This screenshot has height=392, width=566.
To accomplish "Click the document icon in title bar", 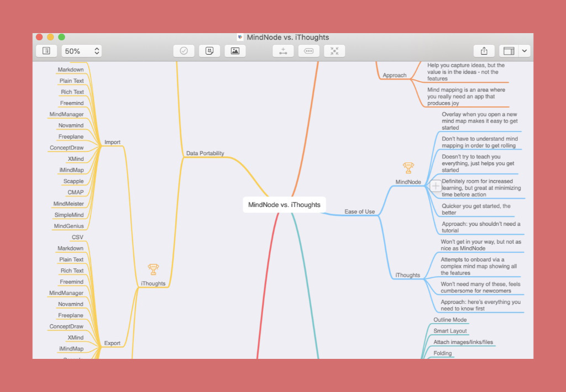I will coord(240,37).
